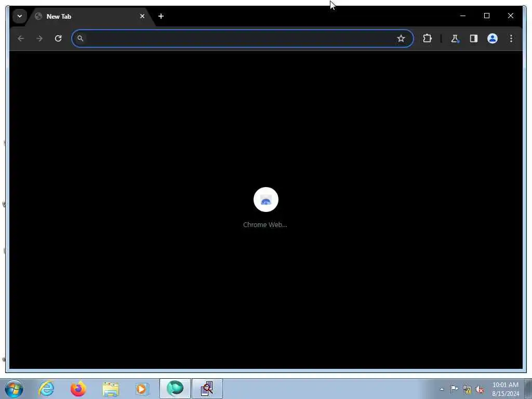Select the green globe browser taskbar button
Image resolution: width=532 pixels, height=399 pixels.
pyautogui.click(x=175, y=389)
